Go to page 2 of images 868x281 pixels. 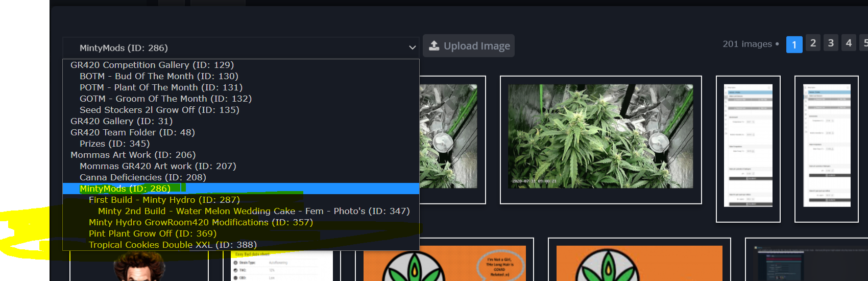[x=813, y=43]
